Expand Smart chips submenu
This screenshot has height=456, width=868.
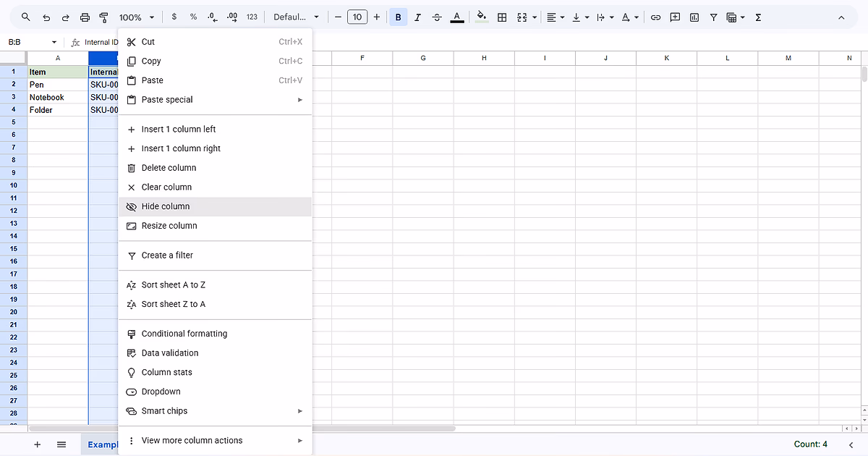[215, 411]
